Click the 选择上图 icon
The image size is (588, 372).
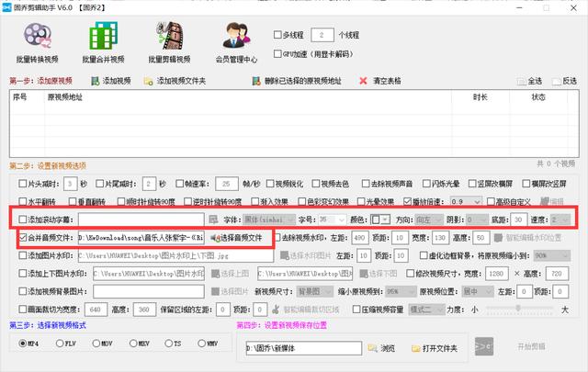tap(215, 274)
